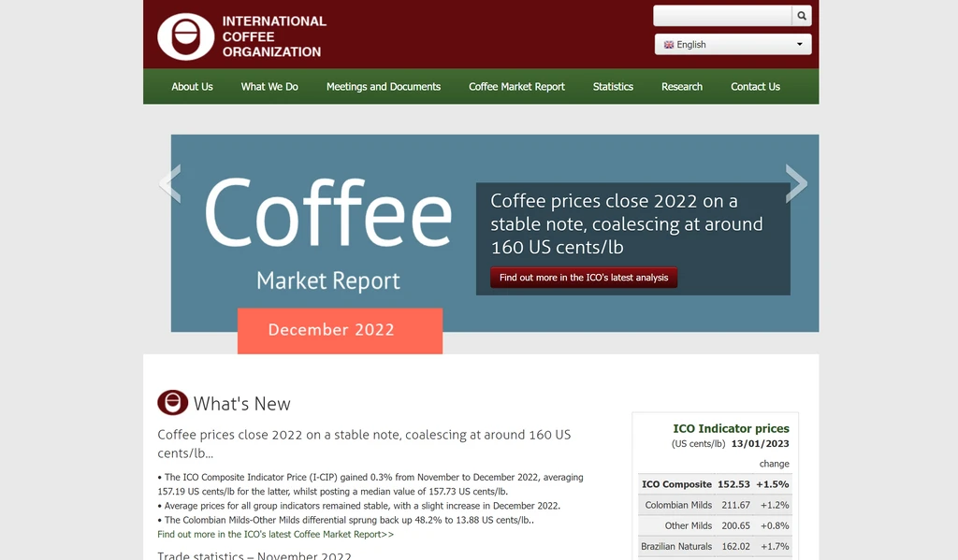Click the UK flag icon beside English
The width and height of the screenshot is (958, 560).
pos(668,45)
